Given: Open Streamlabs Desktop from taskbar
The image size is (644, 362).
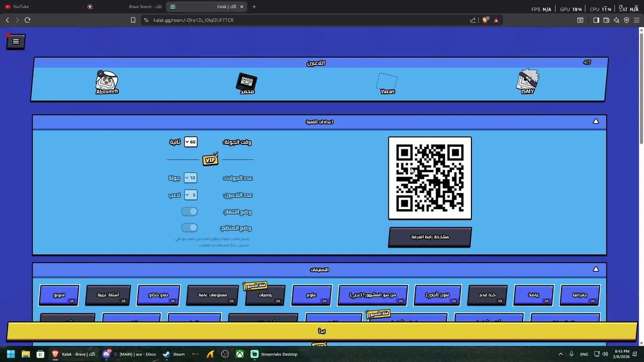Looking at the screenshot, I should pos(274,354).
